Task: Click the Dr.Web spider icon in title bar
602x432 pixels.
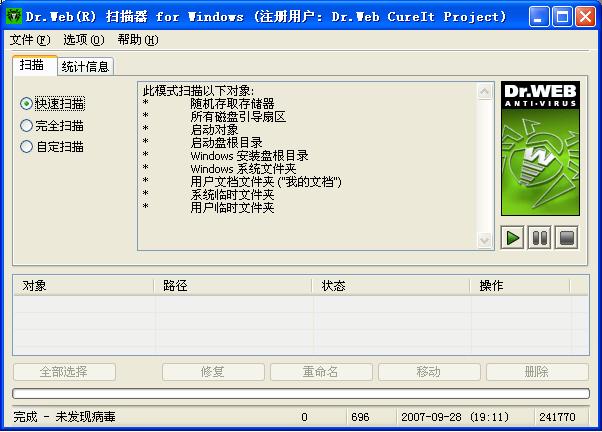Action: click(x=14, y=16)
